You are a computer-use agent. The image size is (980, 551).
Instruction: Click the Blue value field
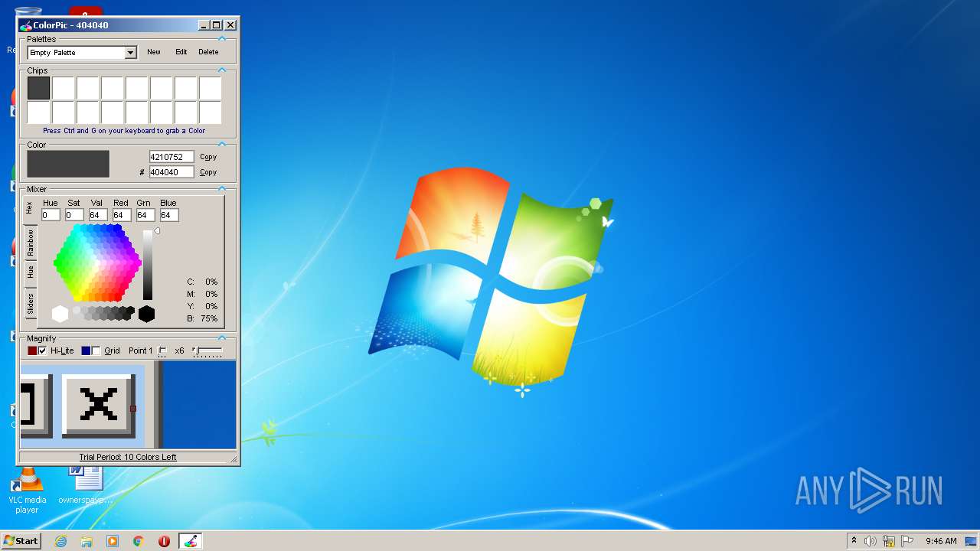[169, 215]
